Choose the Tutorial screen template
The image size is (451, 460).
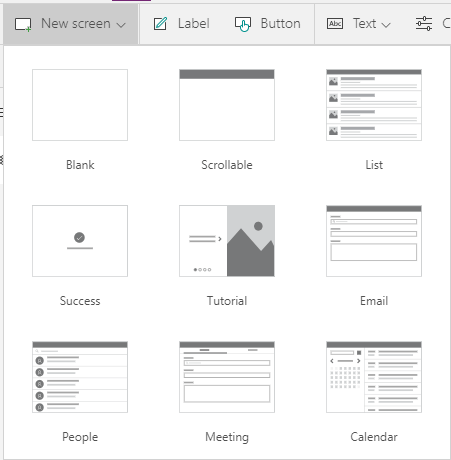227,241
